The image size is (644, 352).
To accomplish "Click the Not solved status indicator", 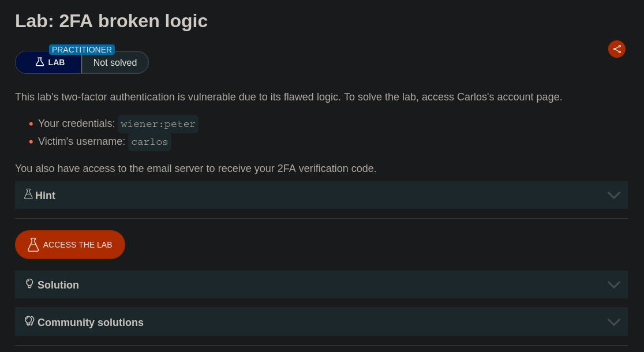I will click(x=115, y=62).
